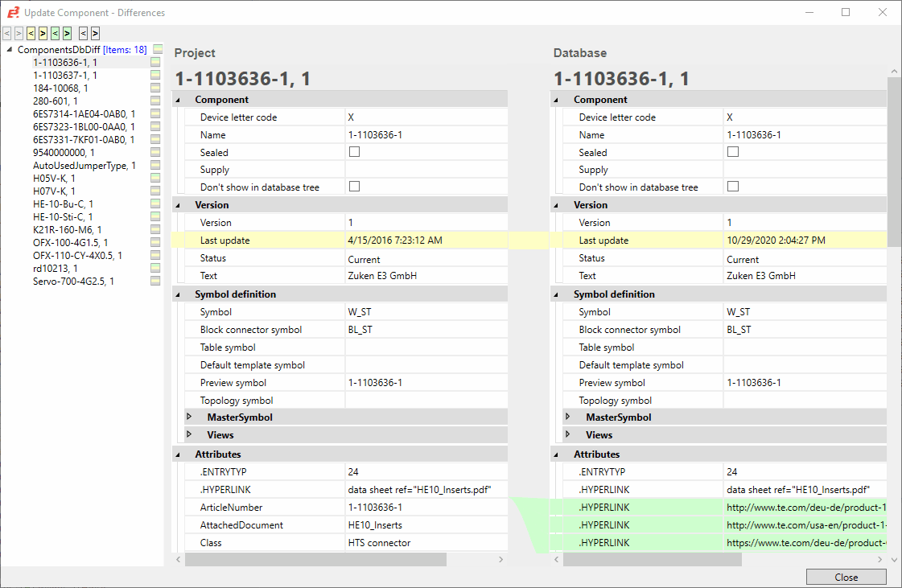902x588 pixels.
Task: Expand Database MasterSymbol group
Action: [568, 417]
